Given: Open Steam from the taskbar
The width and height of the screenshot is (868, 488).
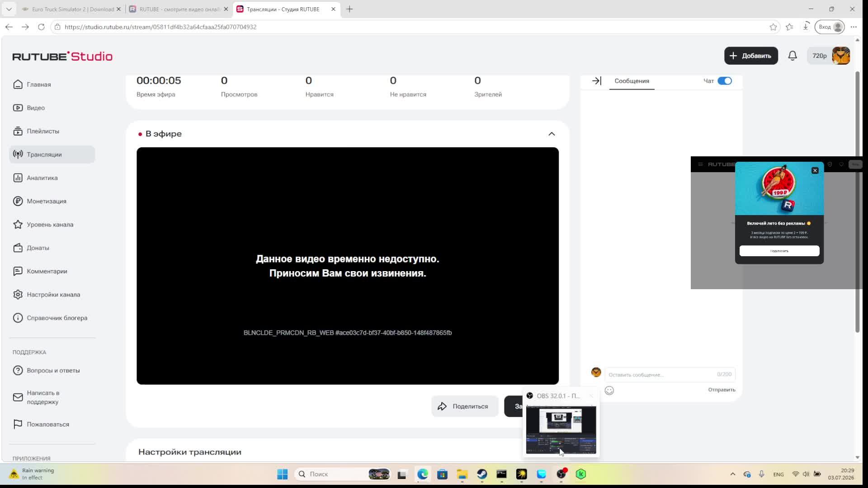Looking at the screenshot, I should tap(482, 474).
